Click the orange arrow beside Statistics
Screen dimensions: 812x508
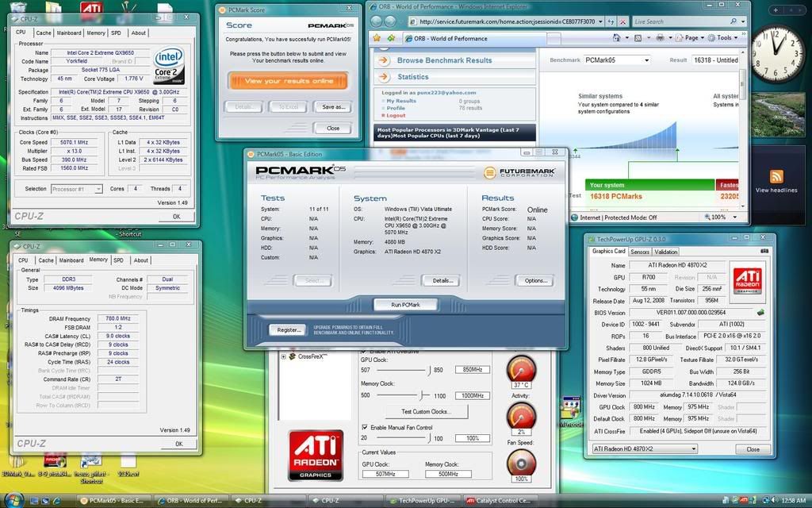[384, 77]
